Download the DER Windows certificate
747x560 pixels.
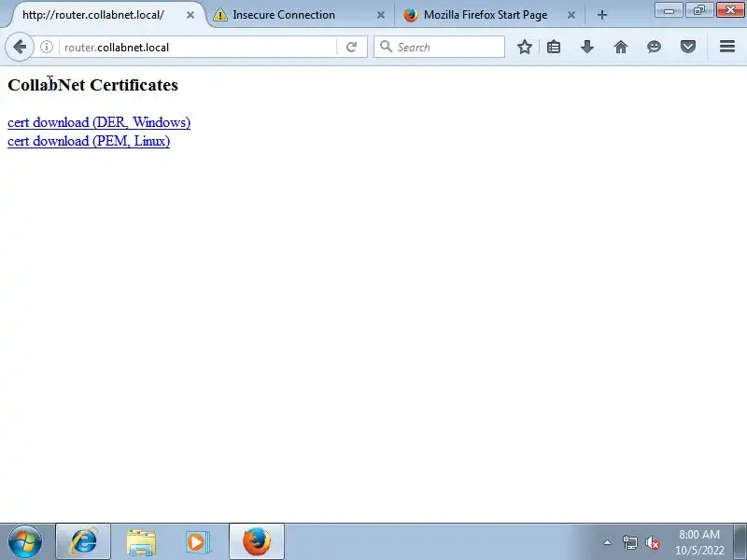(99, 122)
